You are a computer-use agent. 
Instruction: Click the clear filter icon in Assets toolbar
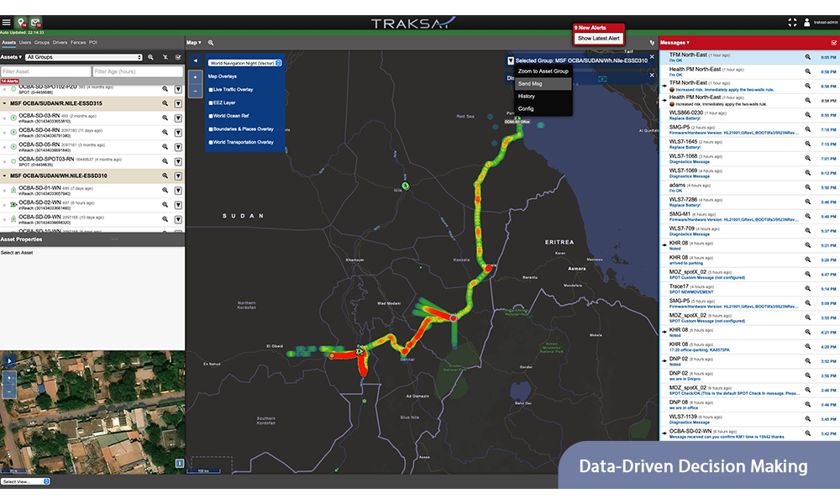tap(165, 57)
